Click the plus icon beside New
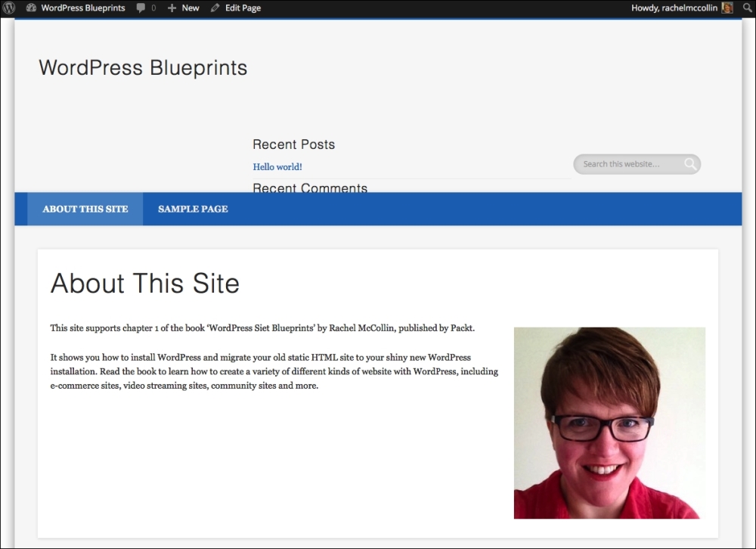 click(x=172, y=8)
